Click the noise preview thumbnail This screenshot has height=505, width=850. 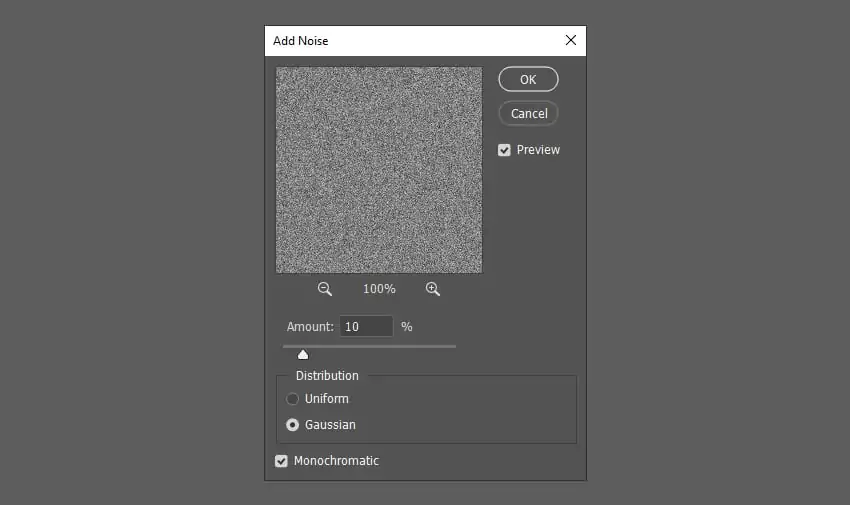(379, 170)
